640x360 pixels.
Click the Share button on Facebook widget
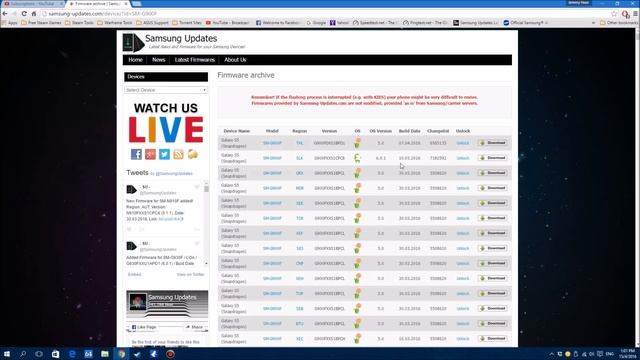[x=194, y=327]
